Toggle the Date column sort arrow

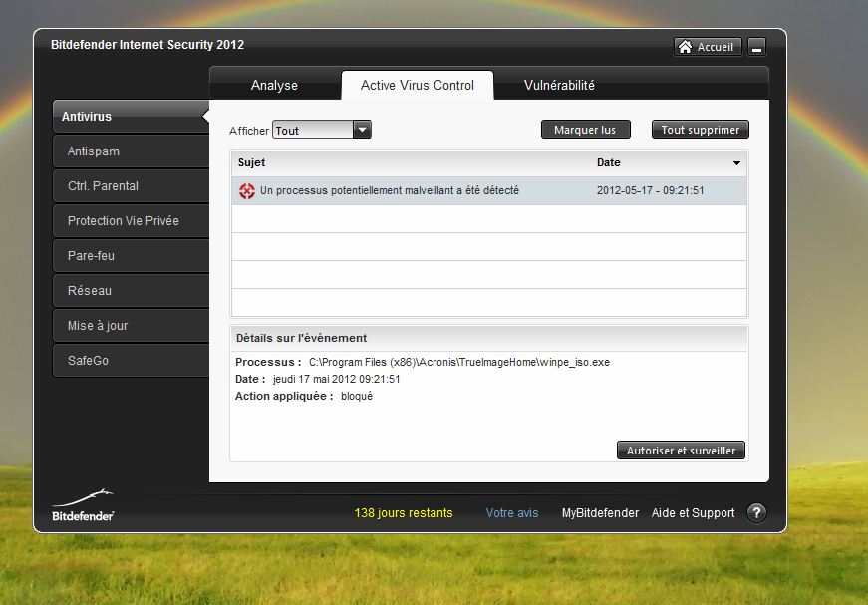coord(736,163)
